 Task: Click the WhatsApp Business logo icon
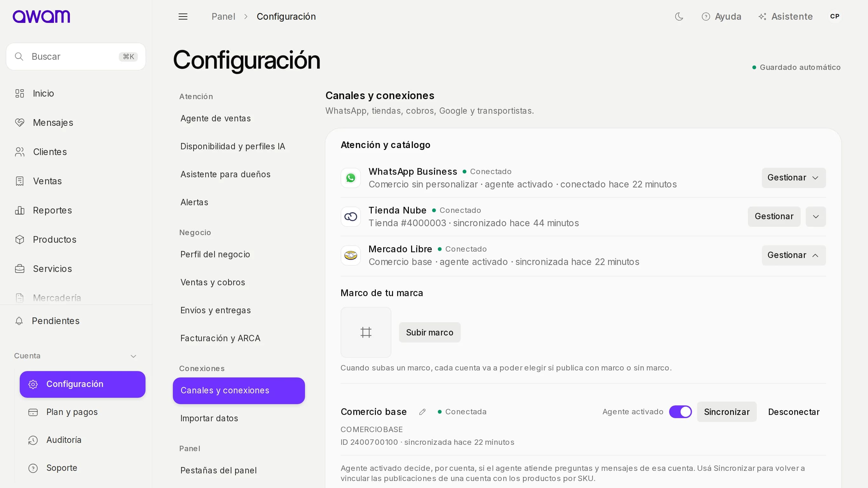pos(350,178)
